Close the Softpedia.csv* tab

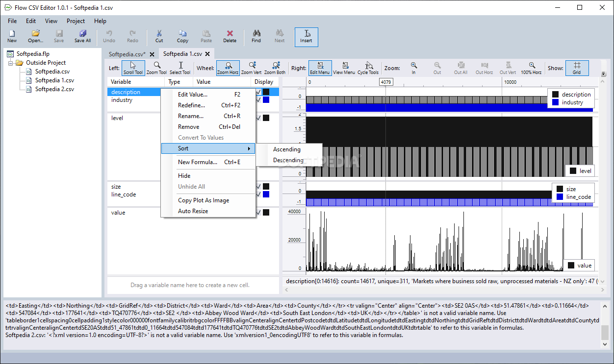(152, 54)
